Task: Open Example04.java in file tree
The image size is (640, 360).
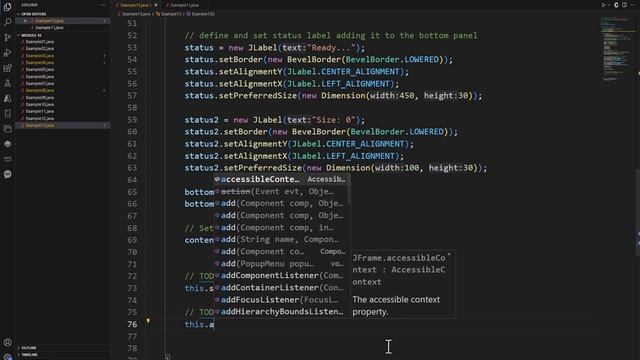Action: pyautogui.click(x=40, y=62)
